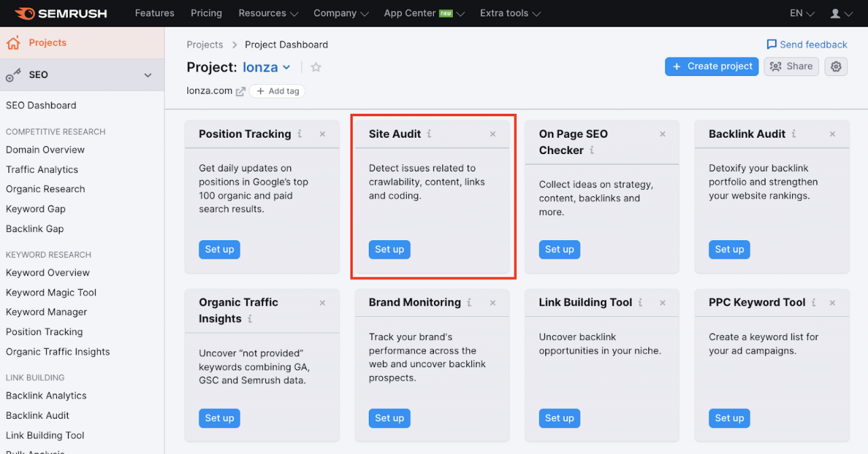Open the EN language selector
Image resolution: width=868 pixels, height=454 pixels.
pyautogui.click(x=802, y=14)
